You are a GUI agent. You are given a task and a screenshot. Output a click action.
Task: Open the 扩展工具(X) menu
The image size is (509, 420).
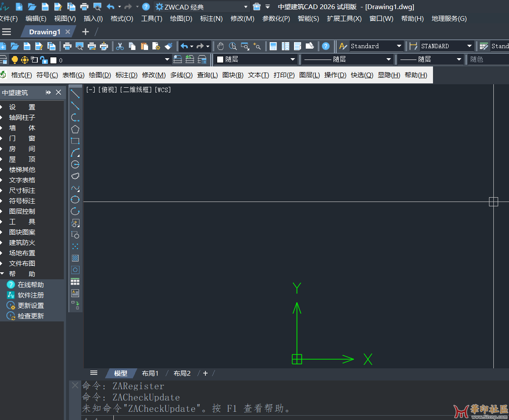click(x=344, y=19)
